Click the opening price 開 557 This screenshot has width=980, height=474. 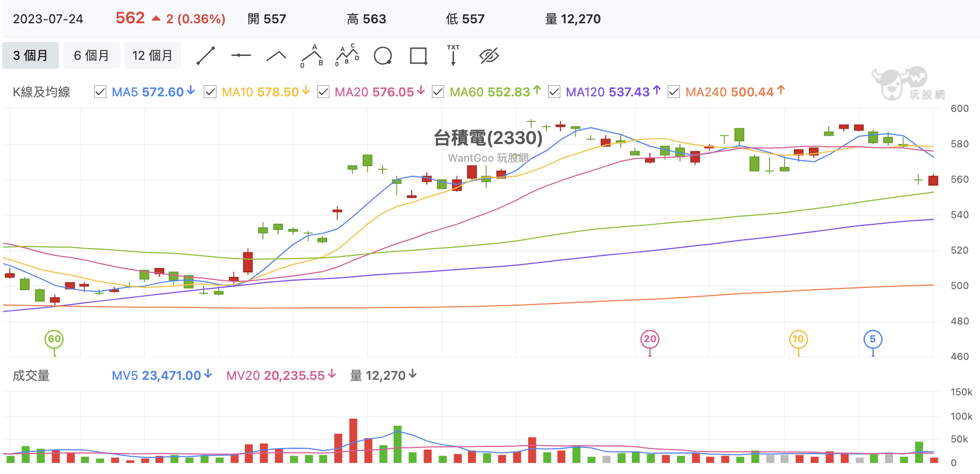click(267, 19)
